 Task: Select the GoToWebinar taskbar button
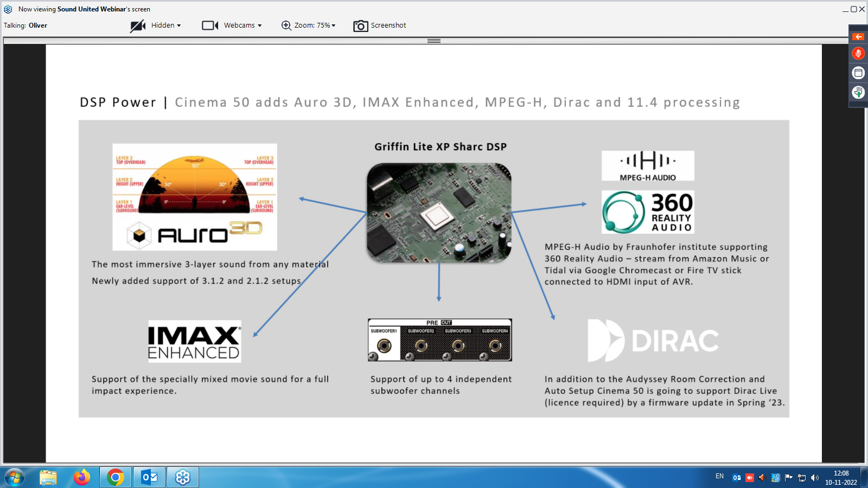pyautogui.click(x=183, y=477)
